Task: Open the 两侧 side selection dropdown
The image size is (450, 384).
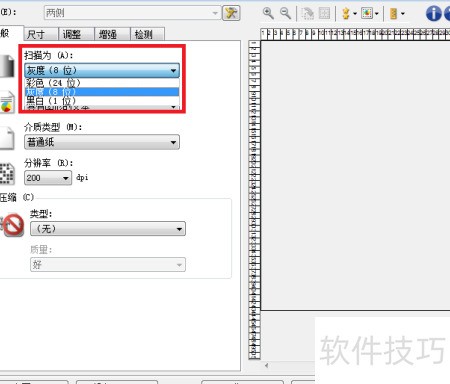Action: tap(132, 13)
